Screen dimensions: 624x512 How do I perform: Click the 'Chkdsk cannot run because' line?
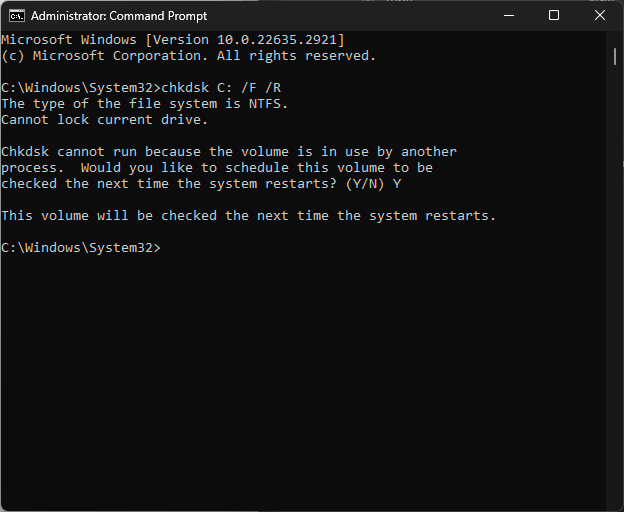(x=229, y=152)
